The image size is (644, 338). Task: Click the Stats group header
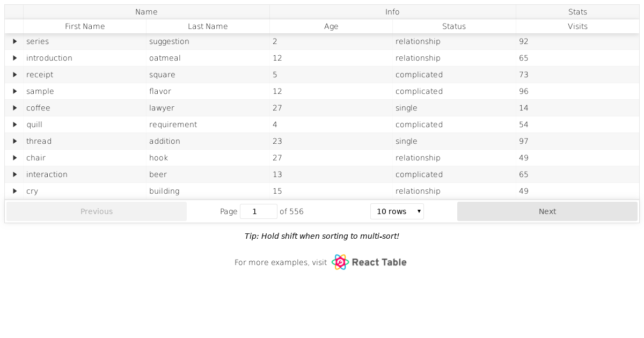click(577, 12)
